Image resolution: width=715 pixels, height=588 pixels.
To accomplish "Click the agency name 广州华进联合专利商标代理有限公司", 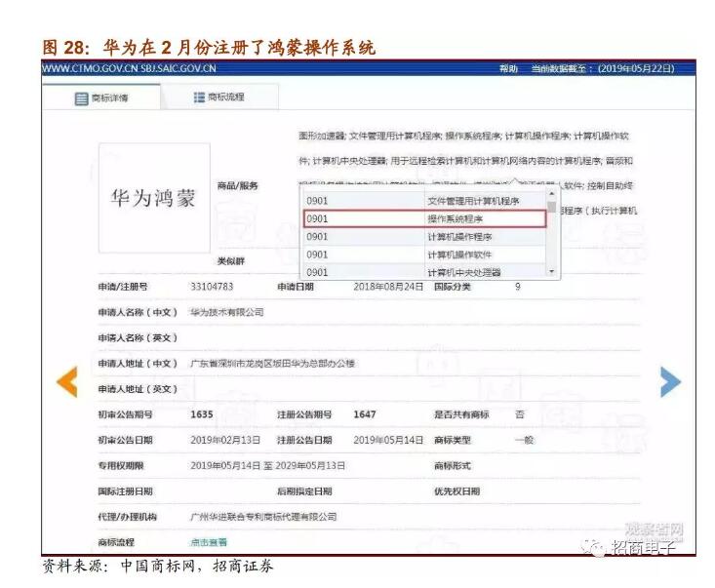I will (263, 516).
